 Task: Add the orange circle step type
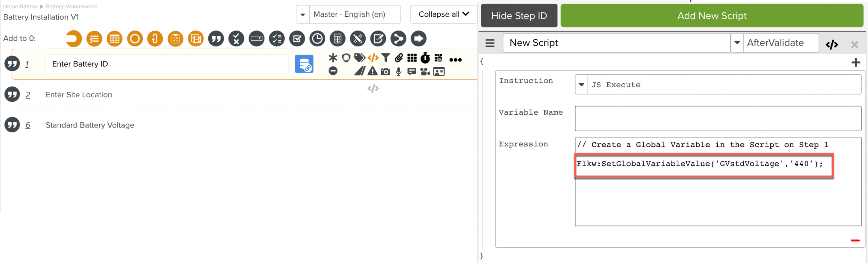(x=135, y=39)
